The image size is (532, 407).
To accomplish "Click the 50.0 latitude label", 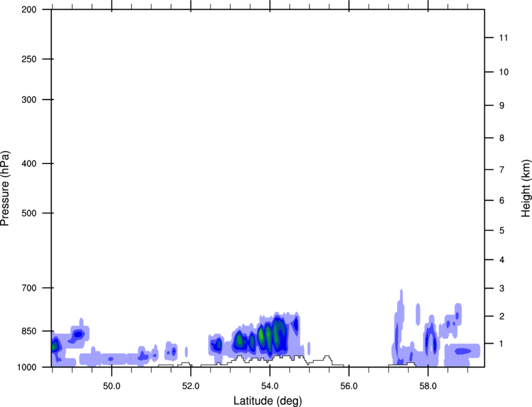I will tap(111, 386).
